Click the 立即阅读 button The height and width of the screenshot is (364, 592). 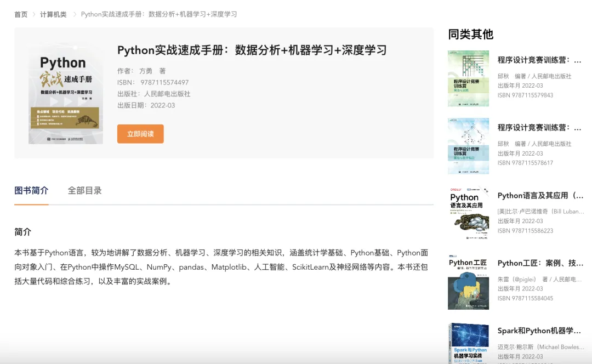coord(140,134)
